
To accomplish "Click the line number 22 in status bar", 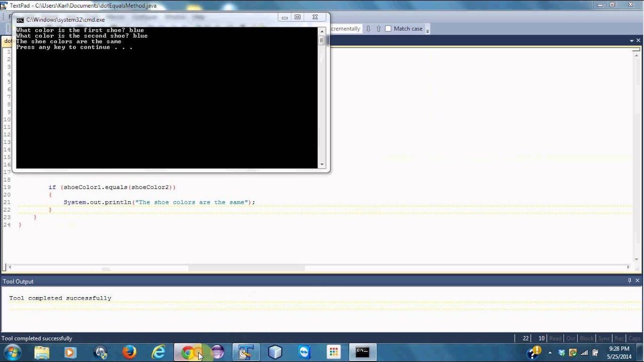I will click(525, 338).
